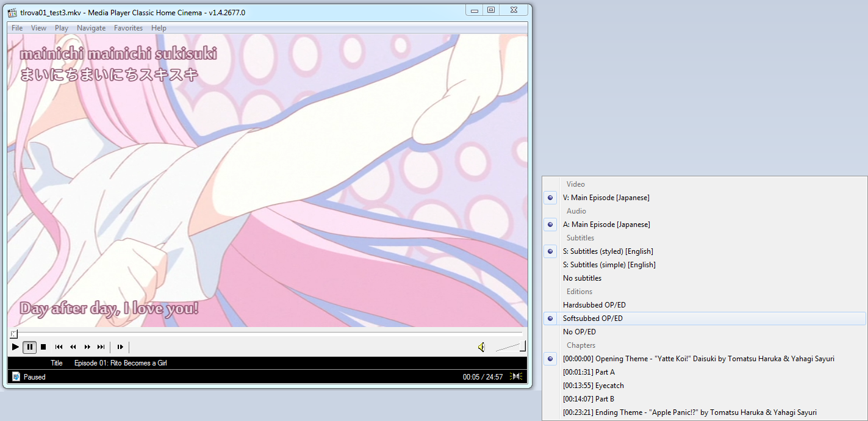Jump to Opening Theme chapter at 00:00:00
The width and height of the screenshot is (868, 421).
click(x=705, y=359)
